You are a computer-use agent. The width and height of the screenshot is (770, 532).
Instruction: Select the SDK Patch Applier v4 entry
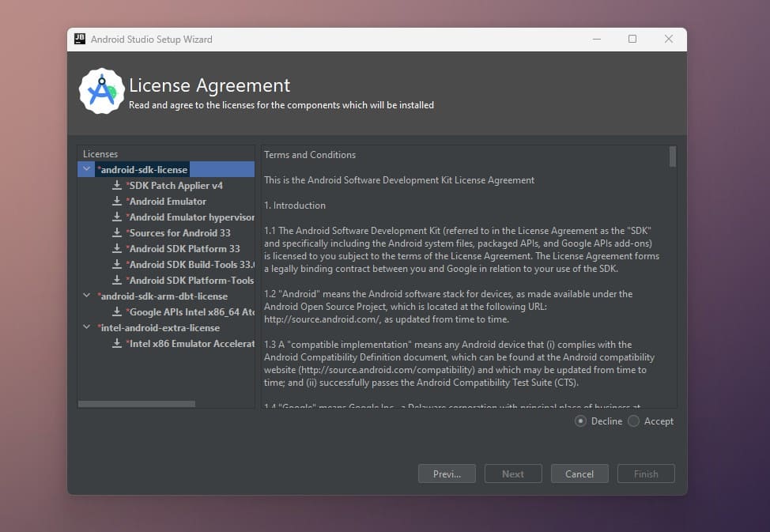point(175,185)
